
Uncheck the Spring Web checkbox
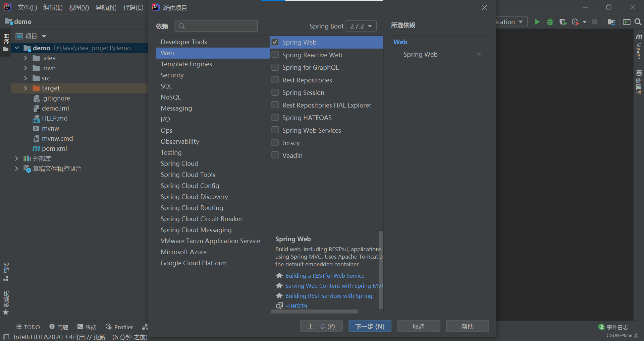(275, 42)
